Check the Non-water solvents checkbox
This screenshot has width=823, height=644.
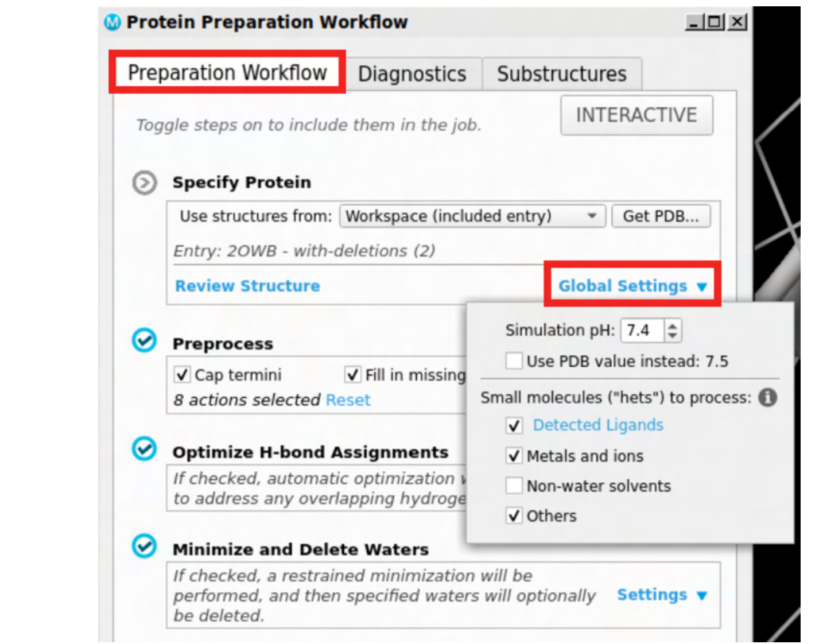click(514, 486)
